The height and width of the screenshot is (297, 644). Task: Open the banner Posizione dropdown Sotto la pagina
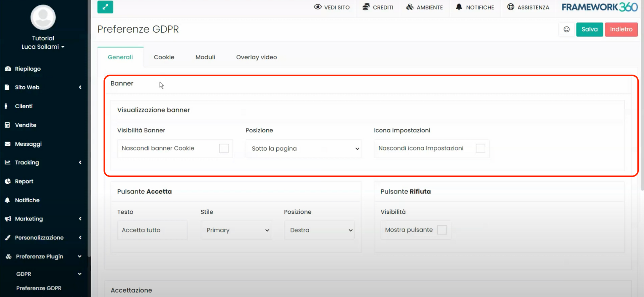(x=303, y=148)
